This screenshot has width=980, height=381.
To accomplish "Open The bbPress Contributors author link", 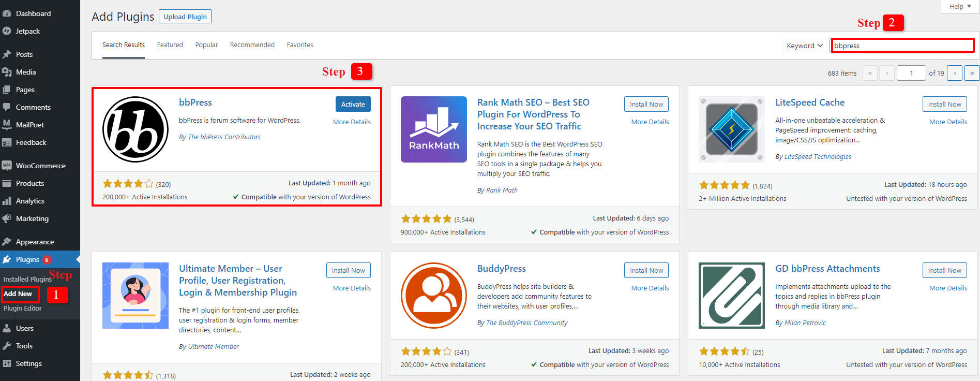I will [224, 137].
